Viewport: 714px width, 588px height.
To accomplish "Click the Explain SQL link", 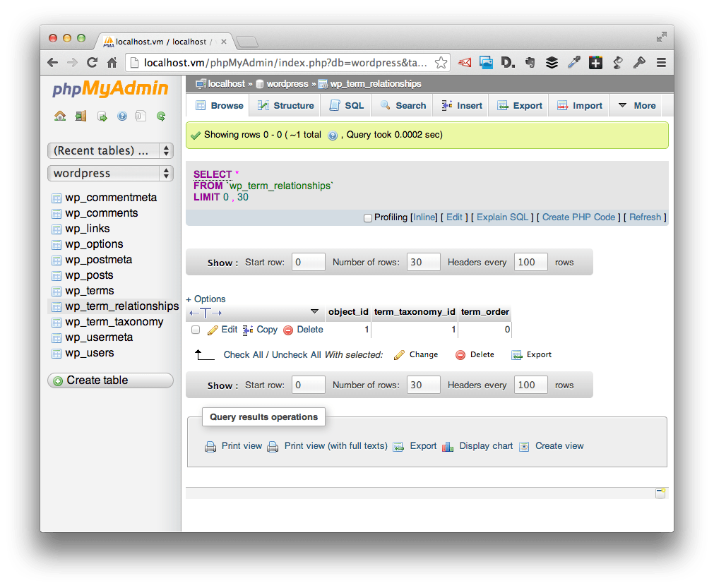I will pos(502,217).
